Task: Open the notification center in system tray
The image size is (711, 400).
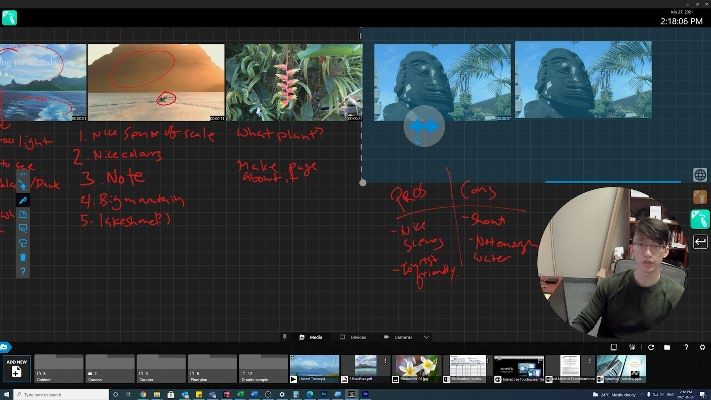Action: [703, 395]
